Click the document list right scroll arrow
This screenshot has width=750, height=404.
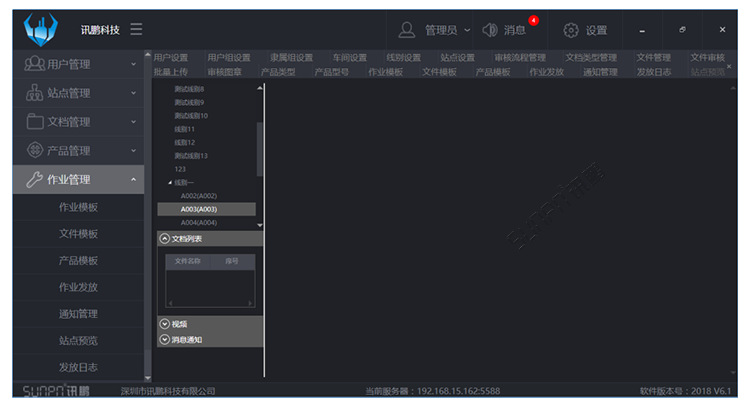[250, 303]
